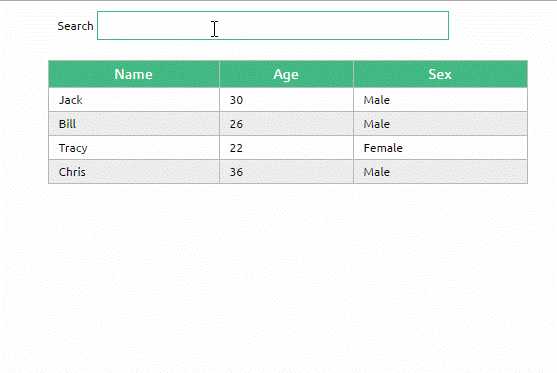This screenshot has width=557, height=373.
Task: Click the Tracy name cell
Action: [x=134, y=148]
